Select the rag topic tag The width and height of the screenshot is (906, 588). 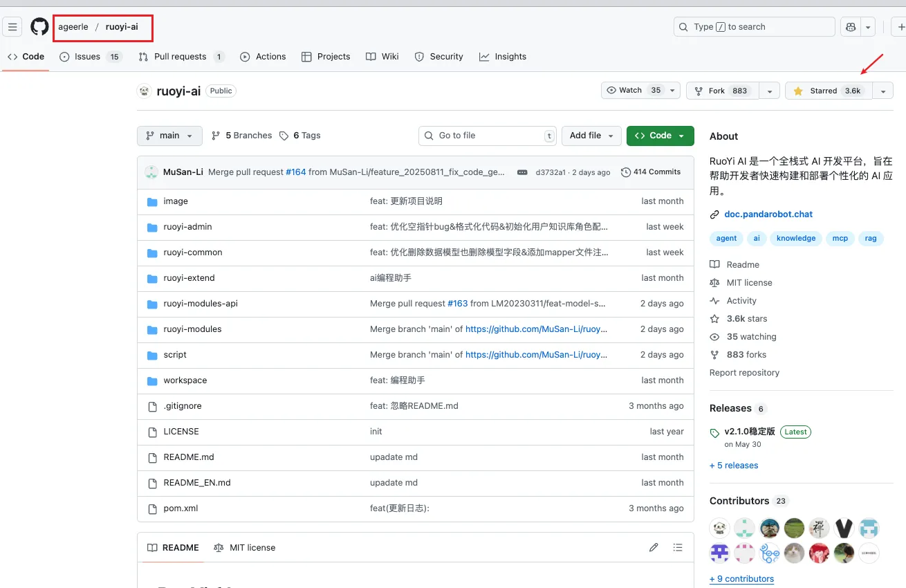[870, 238]
